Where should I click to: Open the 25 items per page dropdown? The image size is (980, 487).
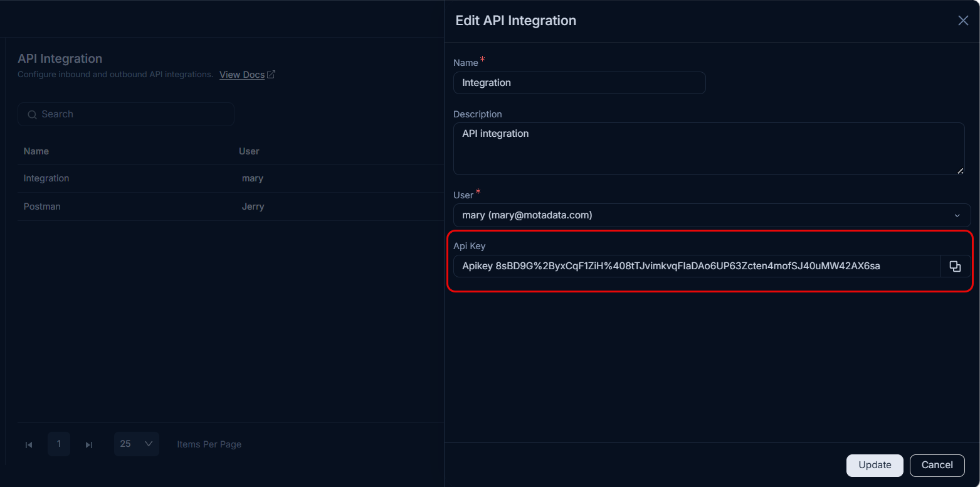click(137, 444)
